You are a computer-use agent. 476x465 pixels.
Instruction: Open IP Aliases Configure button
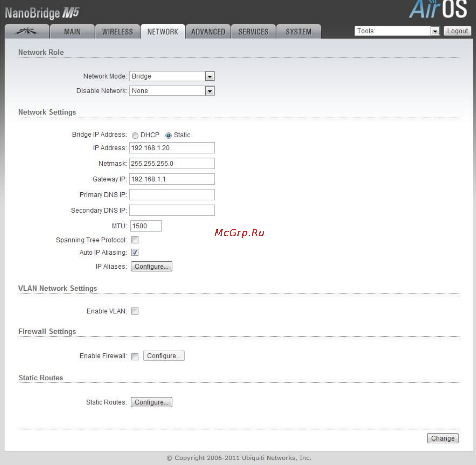[x=151, y=266]
